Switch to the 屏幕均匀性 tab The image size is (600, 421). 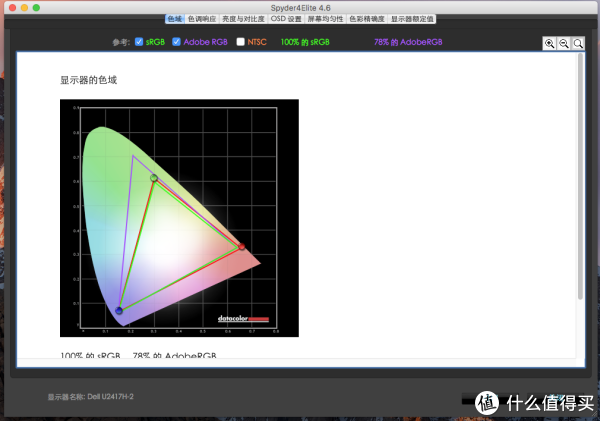tap(325, 19)
